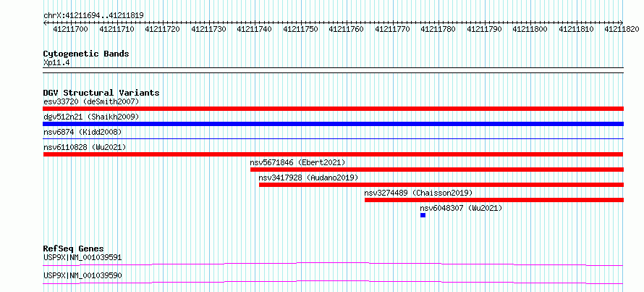The image size is (644, 292).
Task: Click the nsv3417928 (Audano2019) variant bar
Action: pyautogui.click(x=441, y=185)
